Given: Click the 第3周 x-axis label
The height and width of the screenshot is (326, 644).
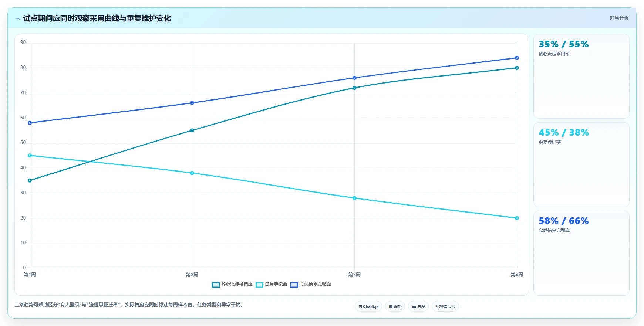Looking at the screenshot, I should tap(354, 275).
